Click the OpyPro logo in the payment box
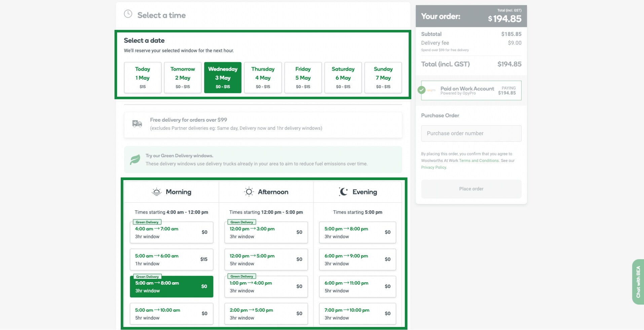The image size is (644, 330). [431, 90]
